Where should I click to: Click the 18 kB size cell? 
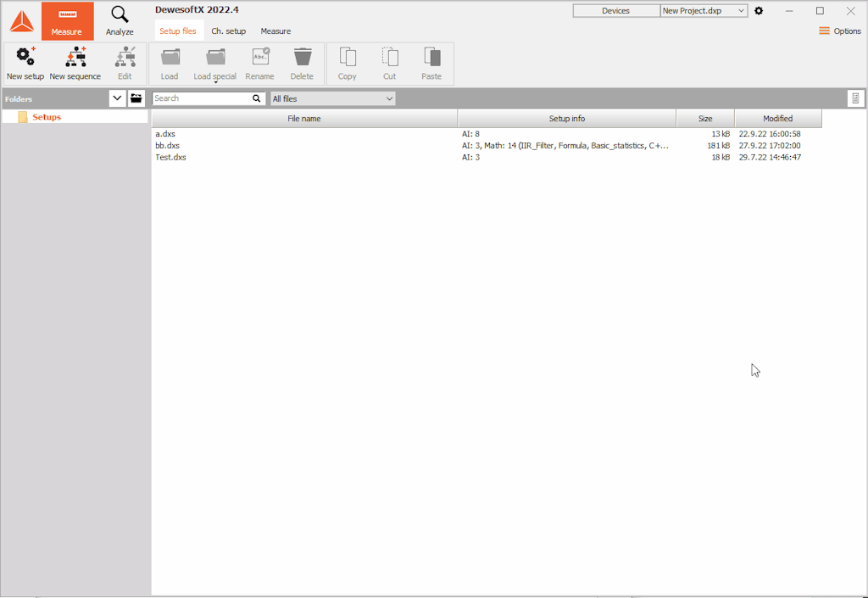[721, 157]
